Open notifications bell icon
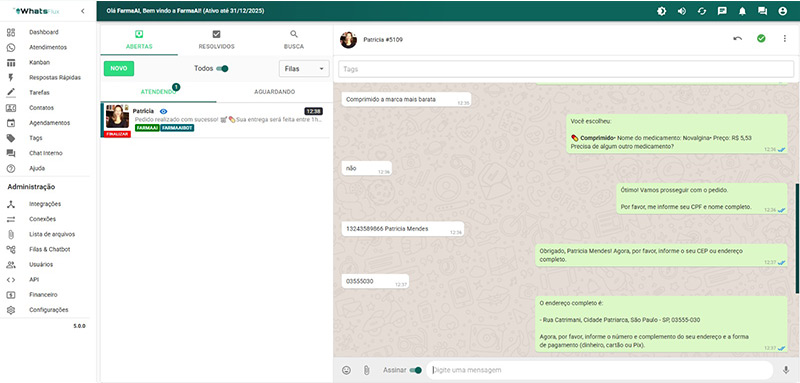This screenshot has width=800, height=383. (x=742, y=11)
